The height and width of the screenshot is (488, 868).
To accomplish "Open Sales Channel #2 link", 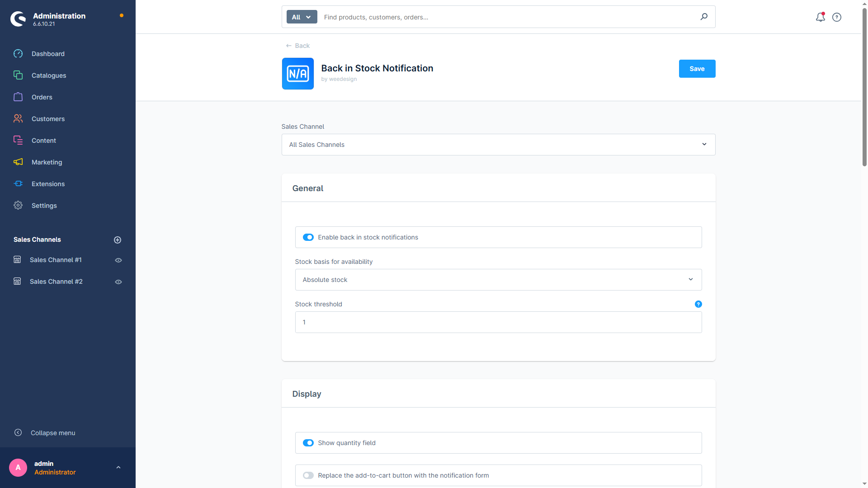I will click(x=56, y=282).
